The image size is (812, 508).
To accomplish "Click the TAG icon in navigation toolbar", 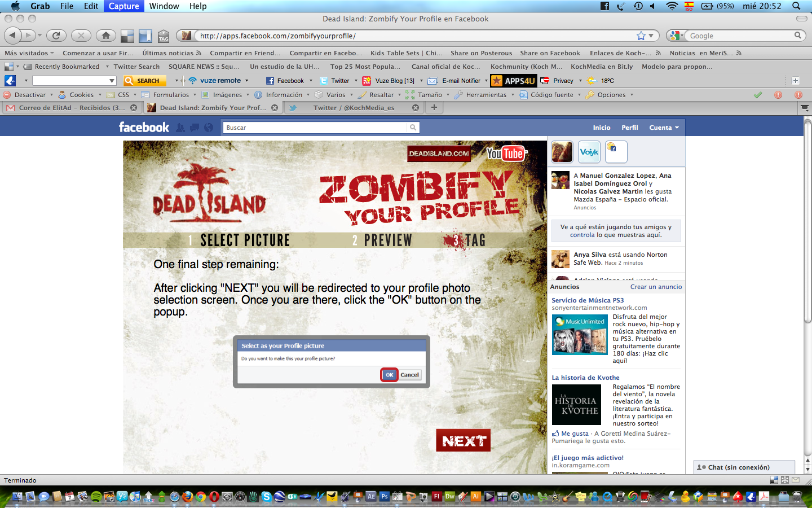I will pyautogui.click(x=164, y=36).
